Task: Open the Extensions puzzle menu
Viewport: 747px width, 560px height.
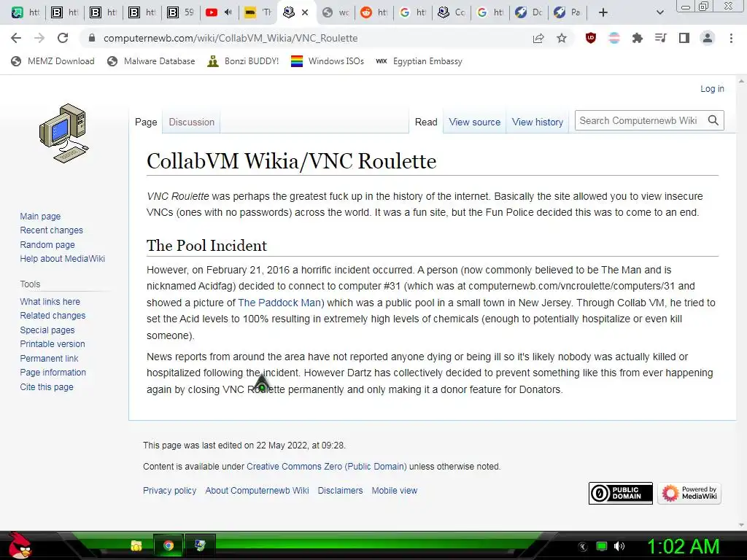Action: coord(637,38)
